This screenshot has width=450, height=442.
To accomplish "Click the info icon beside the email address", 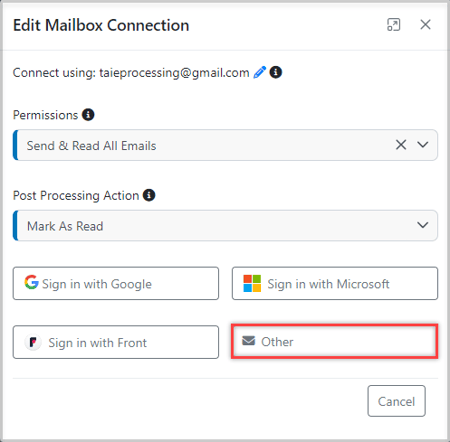I will tap(276, 72).
